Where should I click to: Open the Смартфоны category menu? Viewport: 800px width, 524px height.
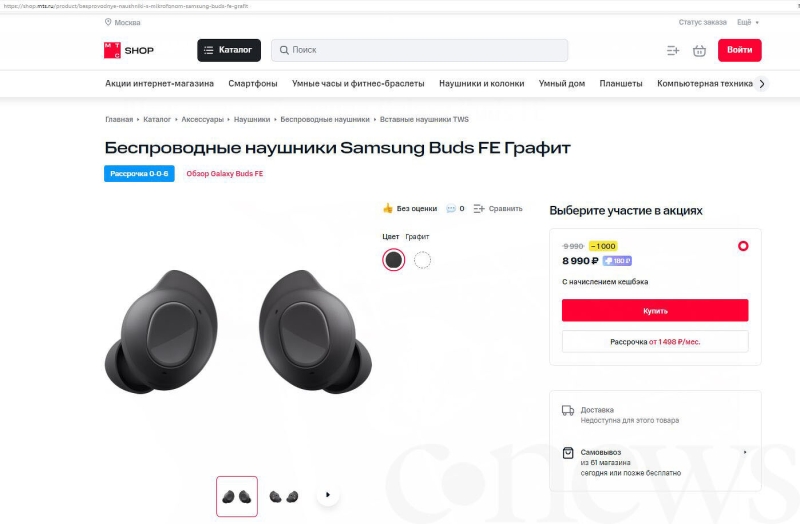253,84
